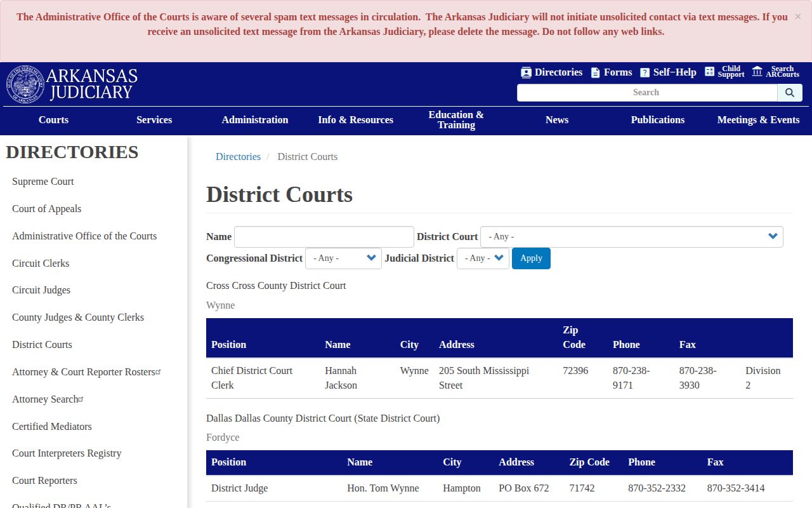
Task: Open the Education & Training menu
Action: [x=456, y=120]
